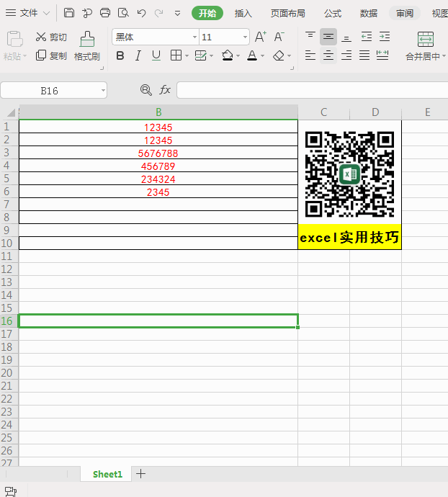448x497 pixels.
Task: Center text horizontally
Action: [x=328, y=55]
